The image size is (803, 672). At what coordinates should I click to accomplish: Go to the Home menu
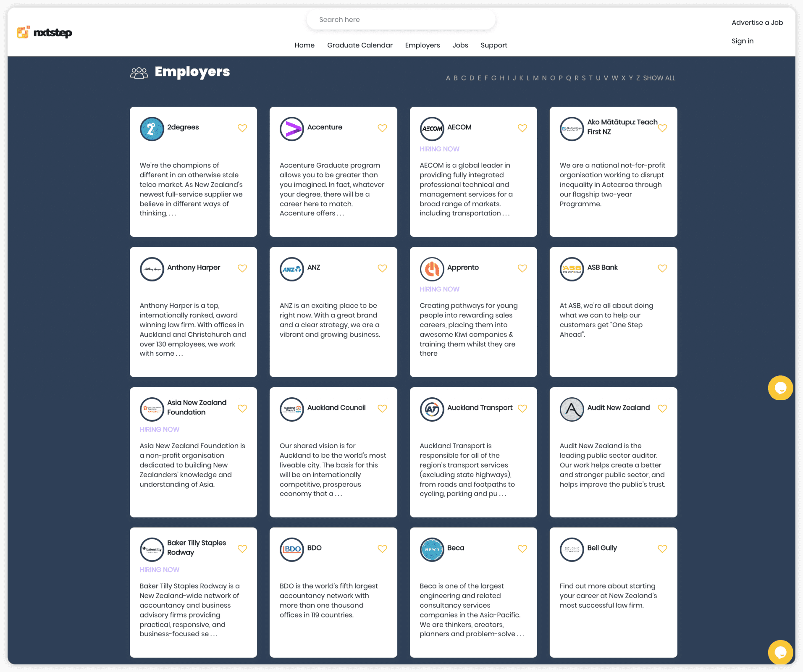pos(304,45)
